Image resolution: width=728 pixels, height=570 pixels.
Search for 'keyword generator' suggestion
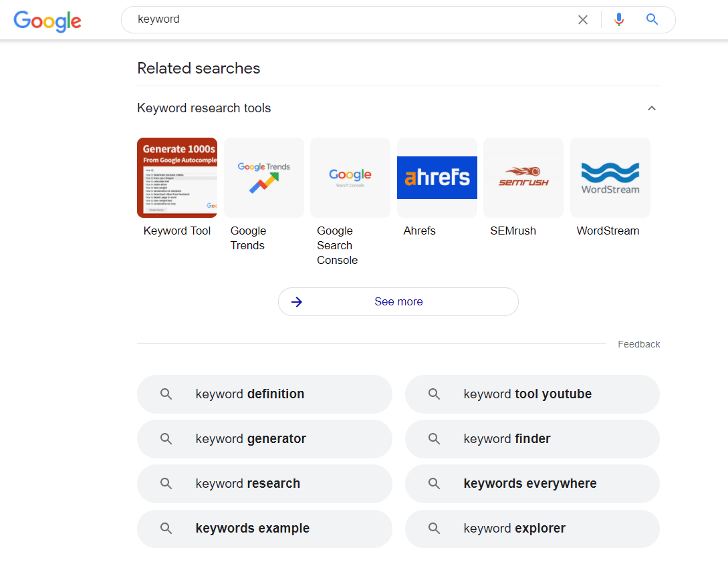265,439
